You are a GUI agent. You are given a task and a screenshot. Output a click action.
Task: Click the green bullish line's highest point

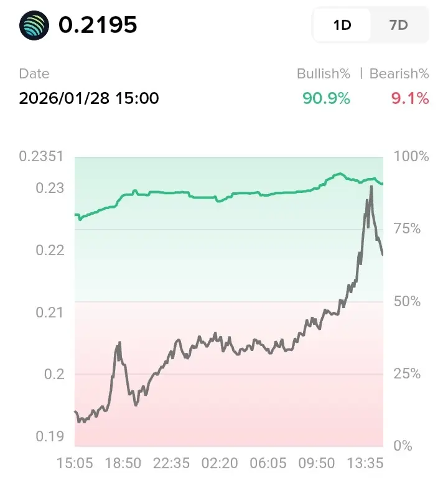point(340,174)
